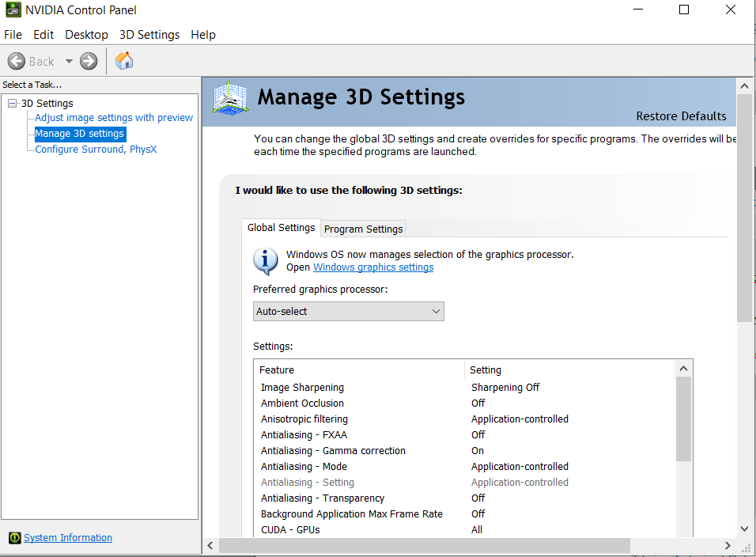Image resolution: width=756 pixels, height=557 pixels.
Task: Collapse the 3D Settings tree node
Action: [12, 103]
